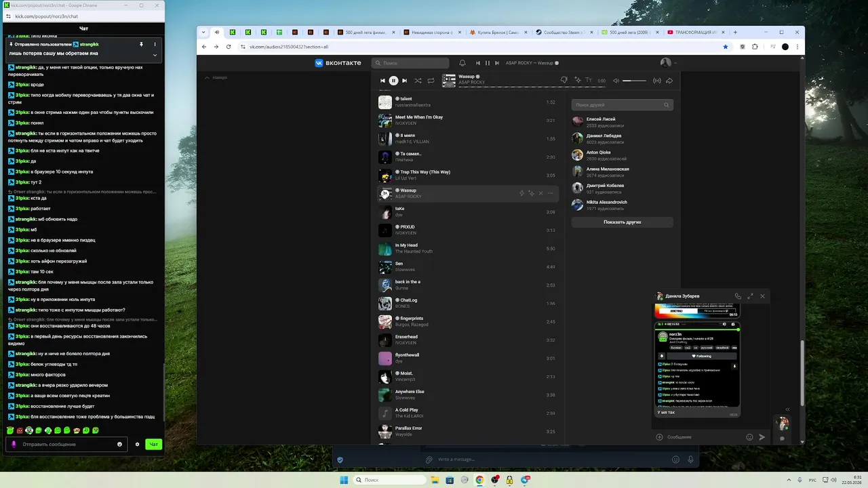Send message arrow in VK chat popup
The width and height of the screenshot is (868, 488).
tap(762, 437)
